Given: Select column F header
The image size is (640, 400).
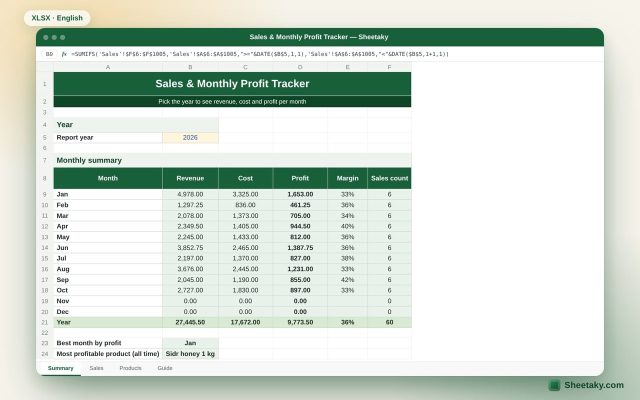Looking at the screenshot, I should (x=389, y=67).
